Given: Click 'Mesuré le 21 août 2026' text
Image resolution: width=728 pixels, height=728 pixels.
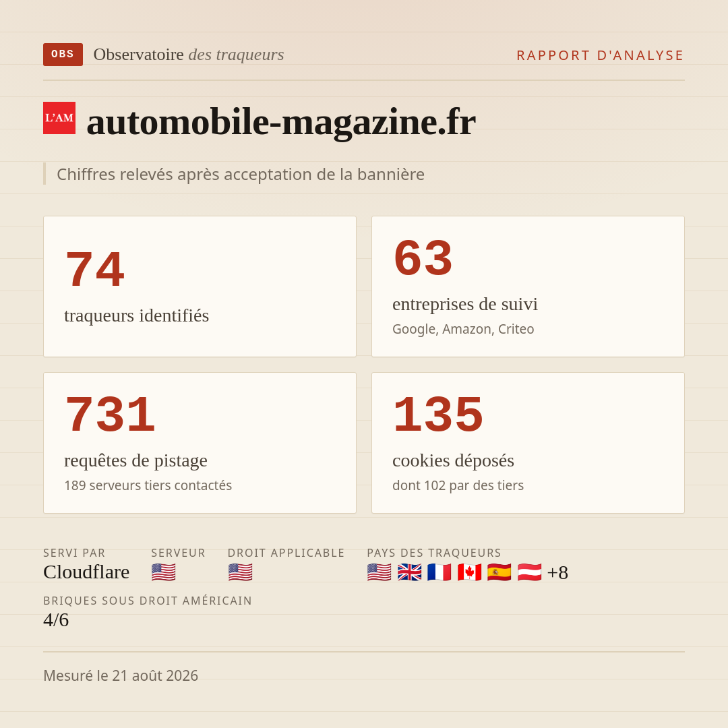Looking at the screenshot, I should click(x=121, y=675).
